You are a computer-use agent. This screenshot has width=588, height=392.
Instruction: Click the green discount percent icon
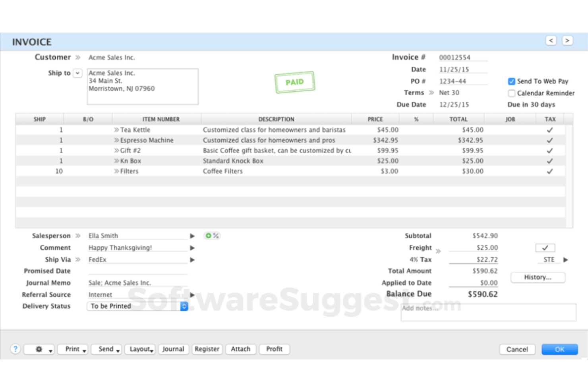pos(212,236)
